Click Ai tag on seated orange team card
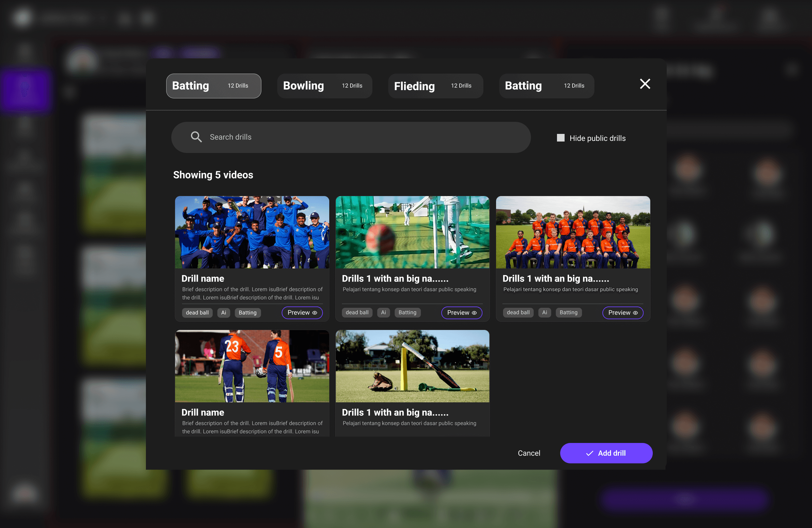This screenshot has width=812, height=528. click(x=545, y=312)
